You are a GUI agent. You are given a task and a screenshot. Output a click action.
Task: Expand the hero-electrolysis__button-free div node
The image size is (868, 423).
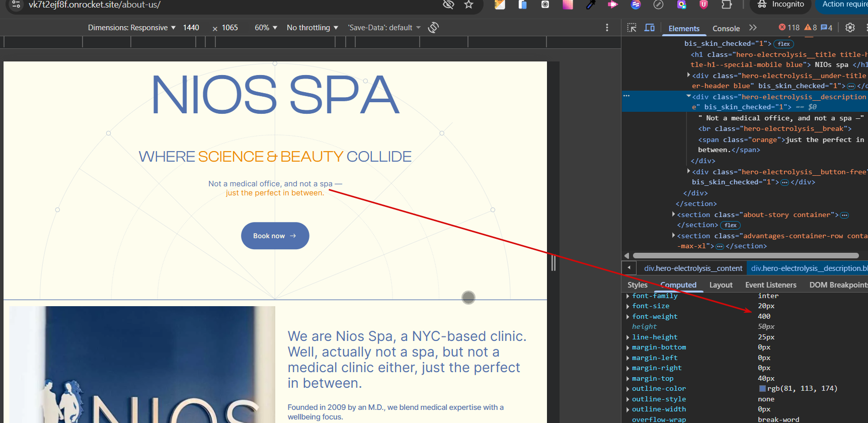tap(688, 171)
